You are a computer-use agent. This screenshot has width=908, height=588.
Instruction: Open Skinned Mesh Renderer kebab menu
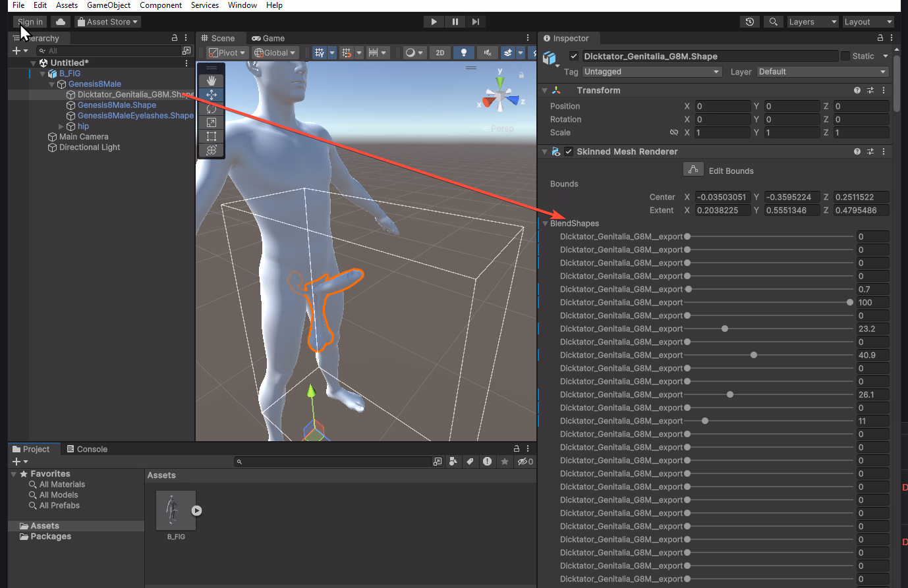coord(884,151)
